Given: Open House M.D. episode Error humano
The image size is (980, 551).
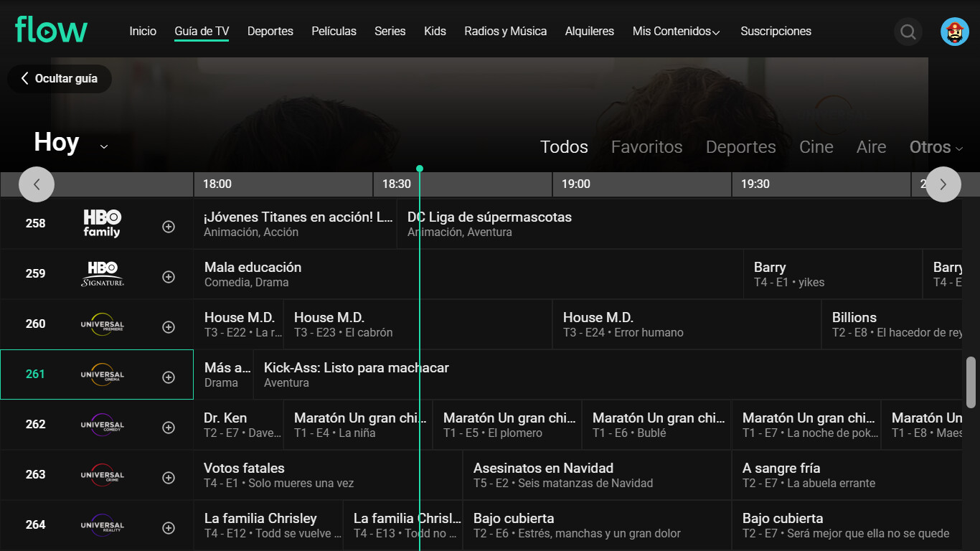Looking at the screenshot, I should [x=687, y=324].
